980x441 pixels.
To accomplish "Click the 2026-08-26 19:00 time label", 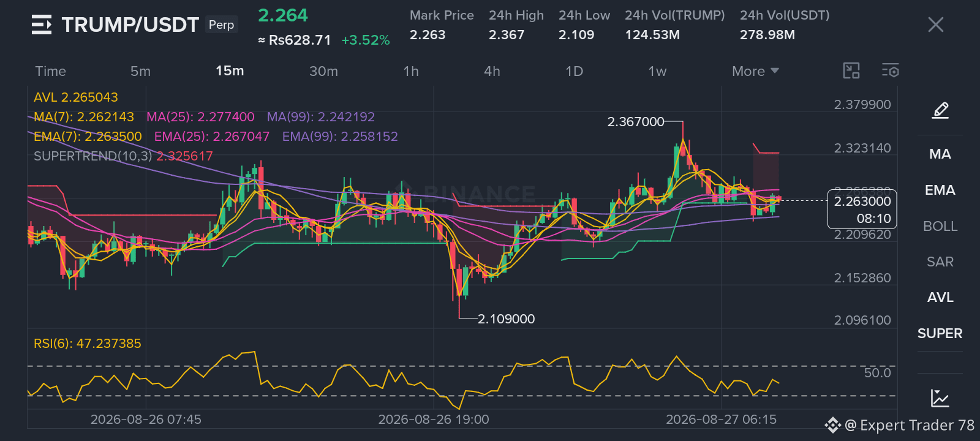I will [434, 420].
